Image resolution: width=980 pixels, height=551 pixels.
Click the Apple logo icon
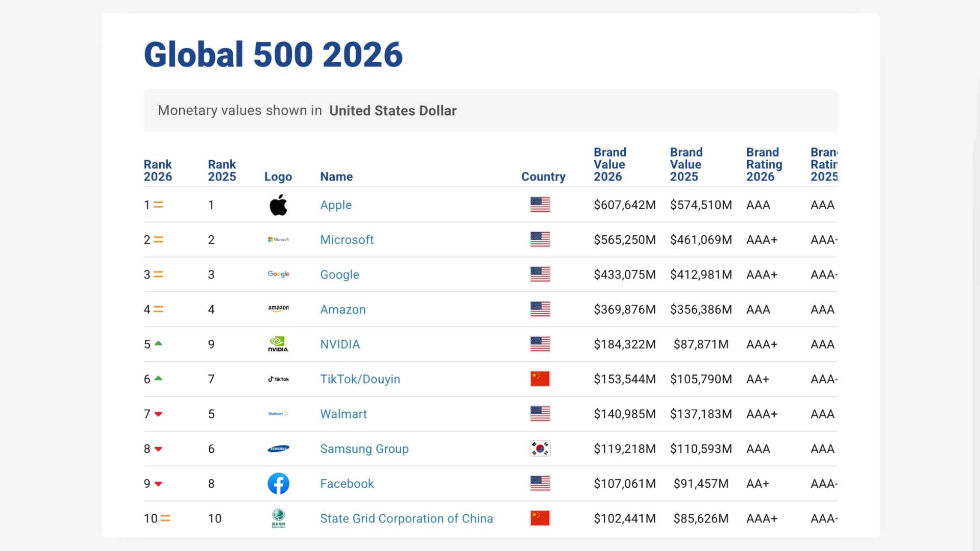tap(278, 205)
